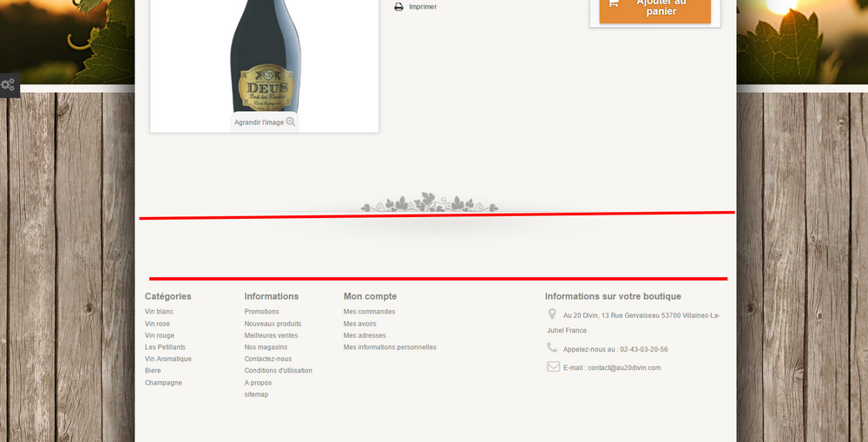This screenshot has width=868, height=442.
Task: Open Mes commandes in Mon compte
Action: pos(369,312)
